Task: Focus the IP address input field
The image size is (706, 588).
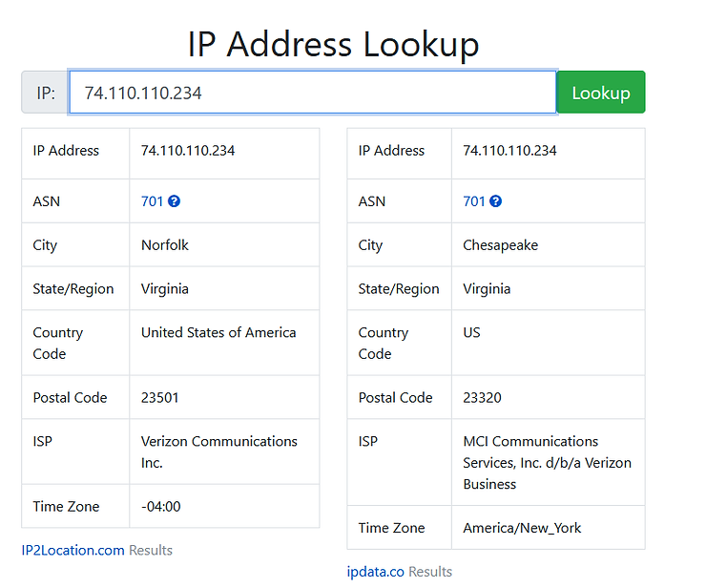Action: [x=312, y=93]
